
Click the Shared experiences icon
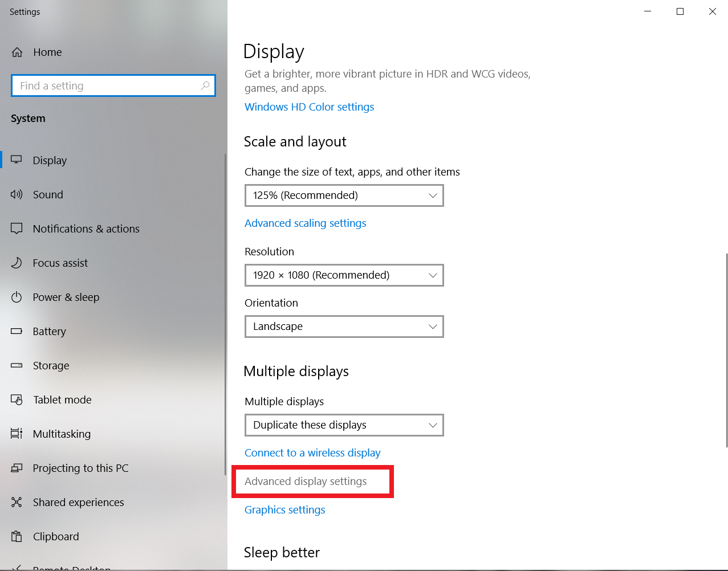(17, 502)
